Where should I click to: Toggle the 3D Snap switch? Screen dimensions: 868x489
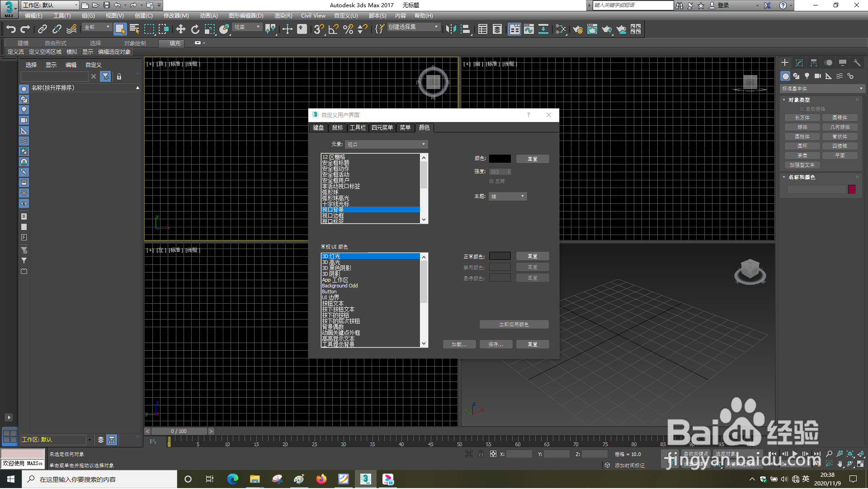point(318,29)
